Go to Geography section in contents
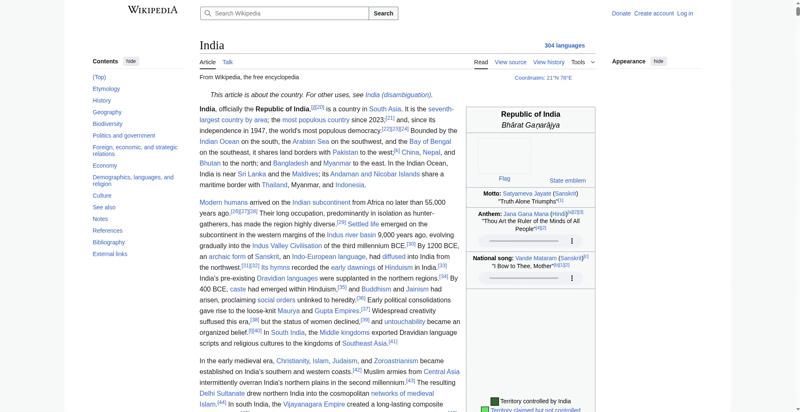Screen dimensions: 800x412 (107, 112)
